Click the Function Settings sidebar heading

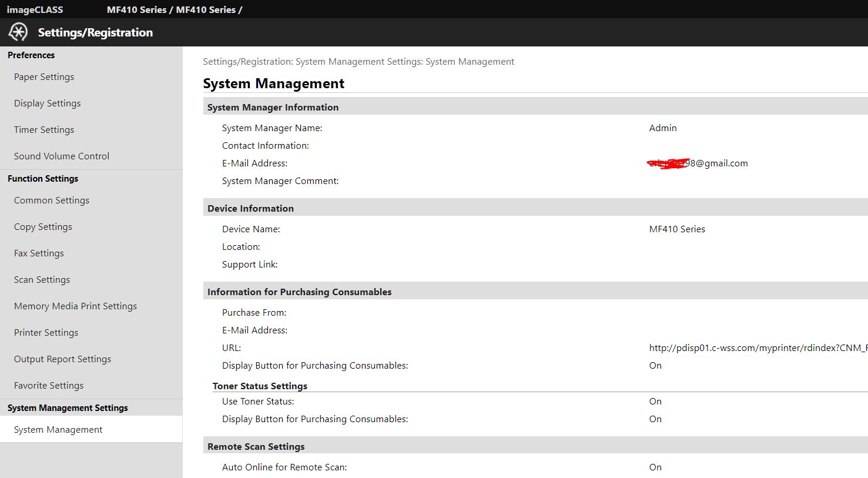(43, 179)
